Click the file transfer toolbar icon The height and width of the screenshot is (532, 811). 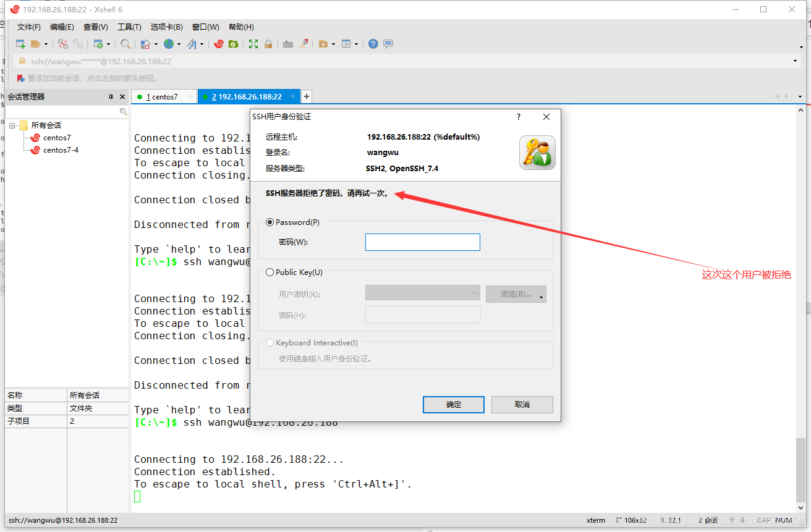145,44
